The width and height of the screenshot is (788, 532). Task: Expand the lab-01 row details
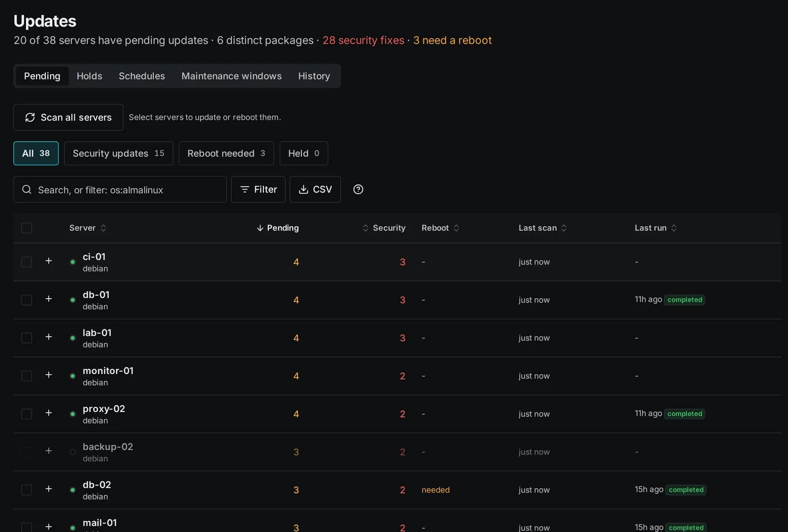(49, 337)
